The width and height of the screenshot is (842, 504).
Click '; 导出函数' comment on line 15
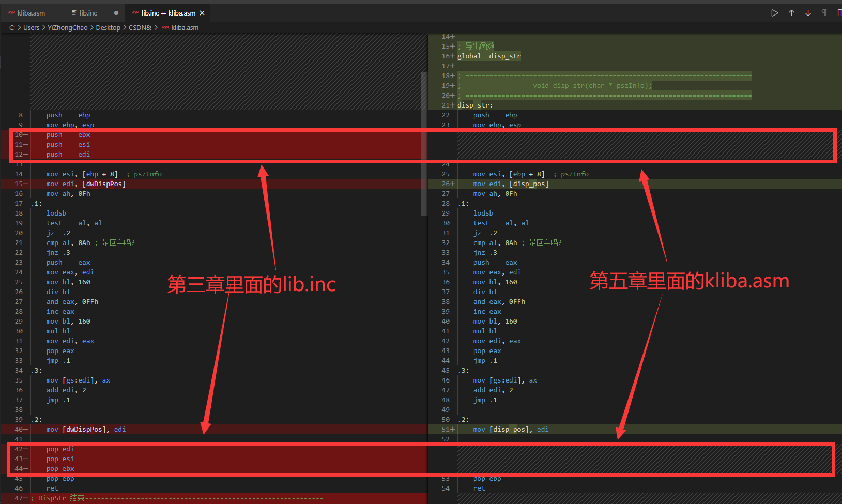476,47
